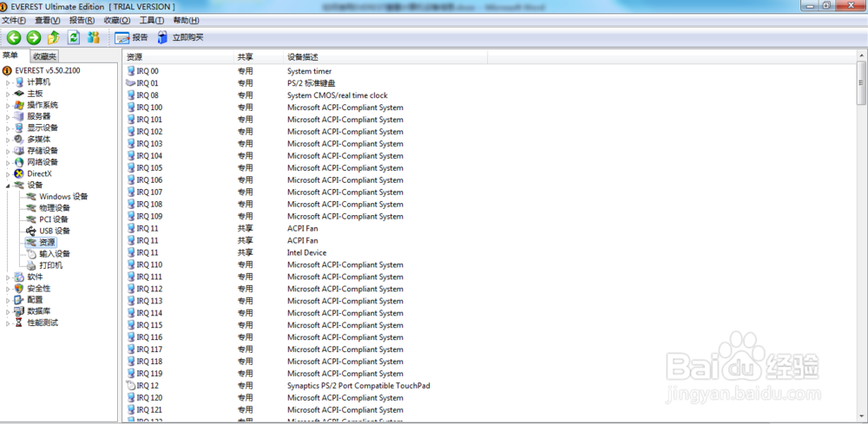This screenshot has width=868, height=424.
Task: Open the 工具(T) menu
Action: (151, 21)
